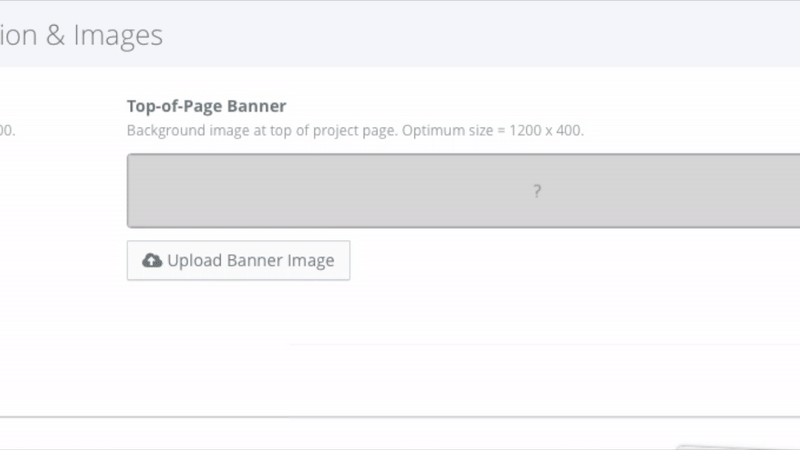Click the "project page" words in description
This screenshot has height=450, width=800.
(354, 130)
